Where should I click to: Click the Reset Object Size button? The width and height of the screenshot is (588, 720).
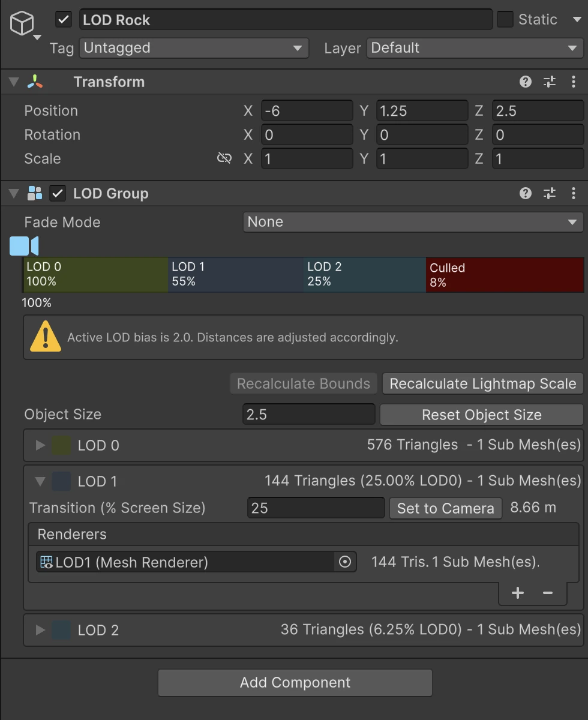(x=482, y=415)
